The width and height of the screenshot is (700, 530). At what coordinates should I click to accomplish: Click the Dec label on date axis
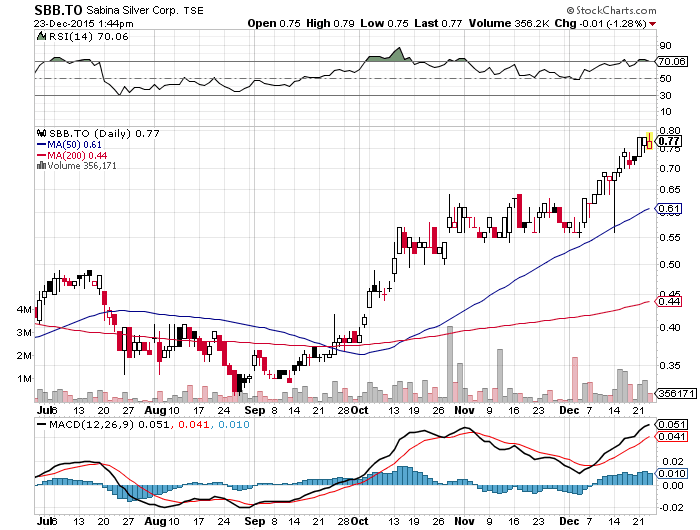[x=566, y=410]
